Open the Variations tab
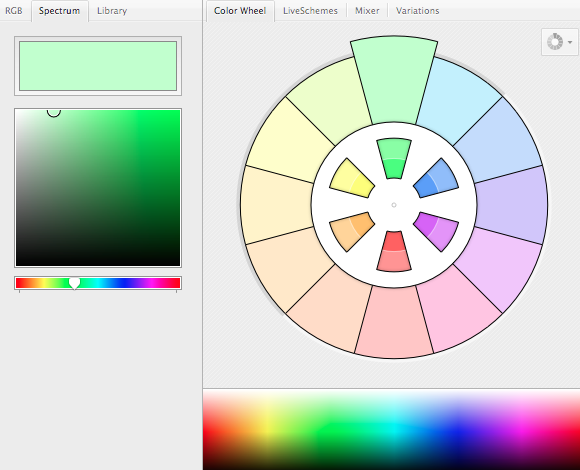580x470 pixels. (x=418, y=11)
